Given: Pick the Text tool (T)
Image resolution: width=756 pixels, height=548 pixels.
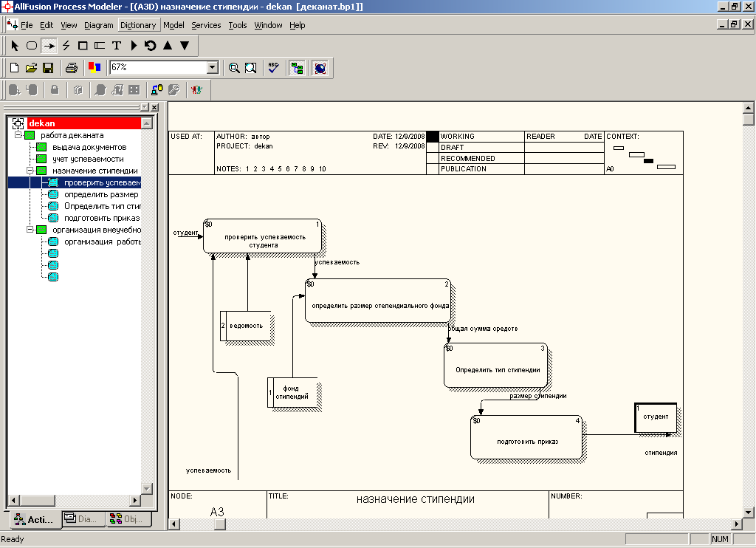Looking at the screenshot, I should click(x=116, y=46).
